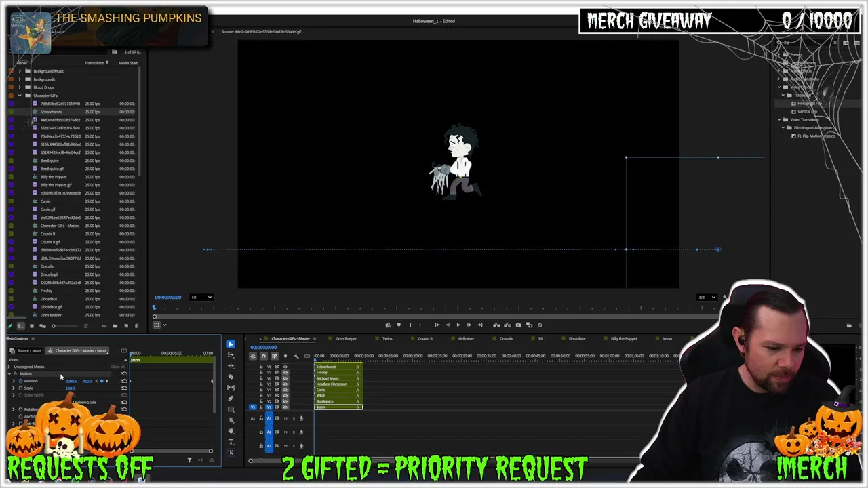Switch to the Grim Reaper sequence tab

pyautogui.click(x=345, y=338)
